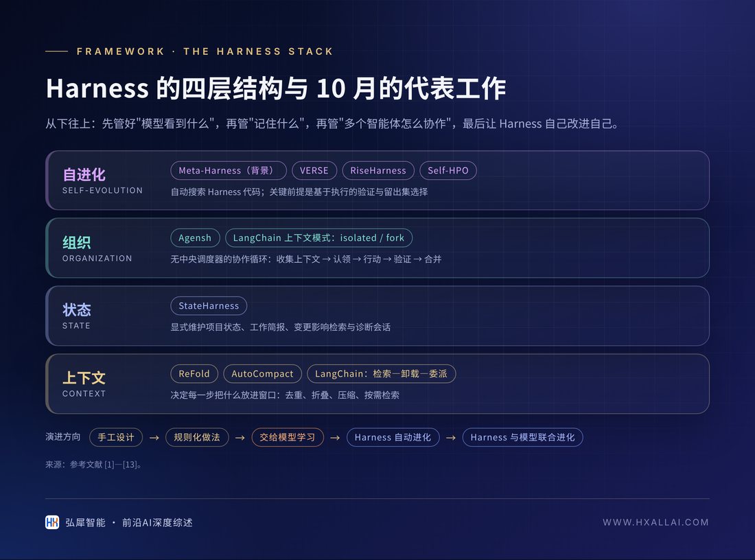Click the LangChain：检索—卸载—委派 pill
The width and height of the screenshot is (755, 560).
pyautogui.click(x=382, y=373)
